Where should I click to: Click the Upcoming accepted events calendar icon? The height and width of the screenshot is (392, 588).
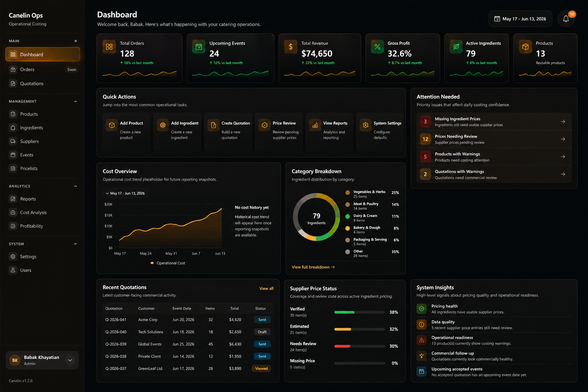[x=421, y=371]
